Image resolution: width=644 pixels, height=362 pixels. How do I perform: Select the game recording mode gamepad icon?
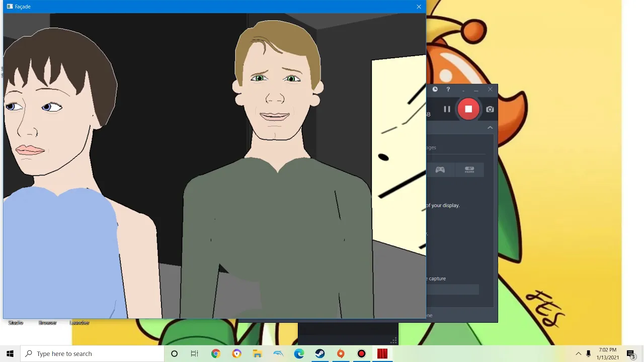440,170
